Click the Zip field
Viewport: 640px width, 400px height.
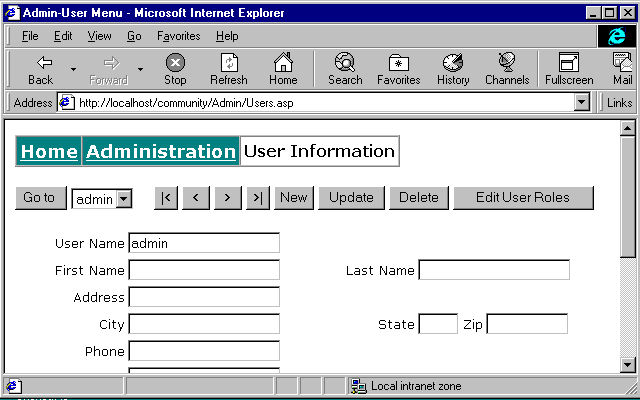[x=527, y=324]
